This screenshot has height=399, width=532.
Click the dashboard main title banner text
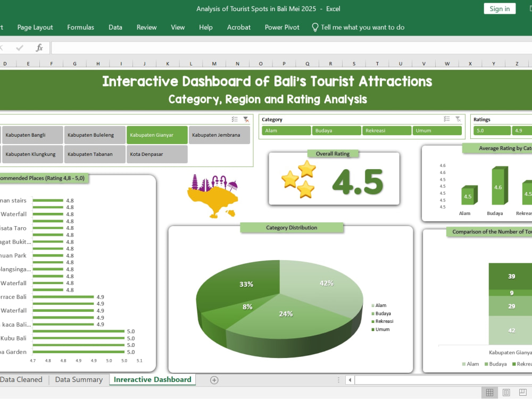(x=268, y=81)
